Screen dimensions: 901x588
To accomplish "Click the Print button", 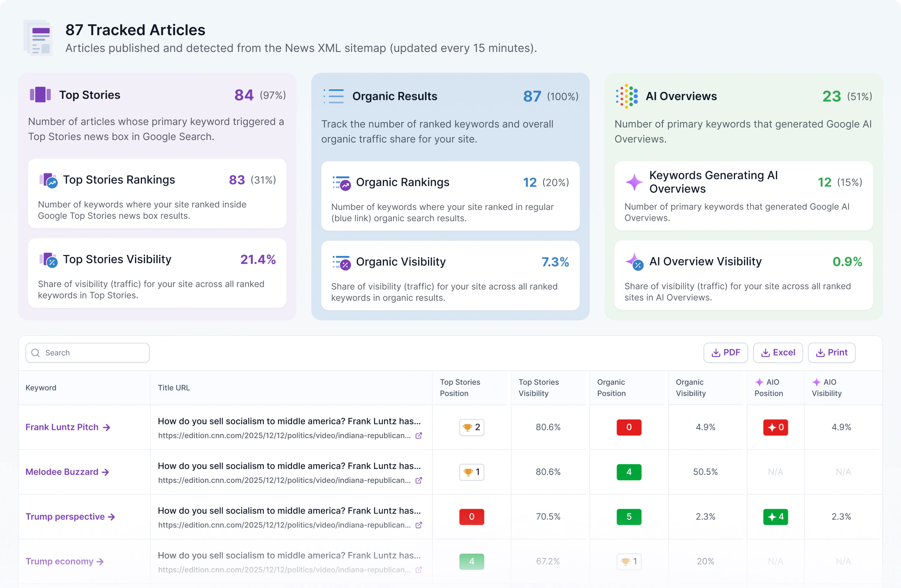I will [x=832, y=353].
